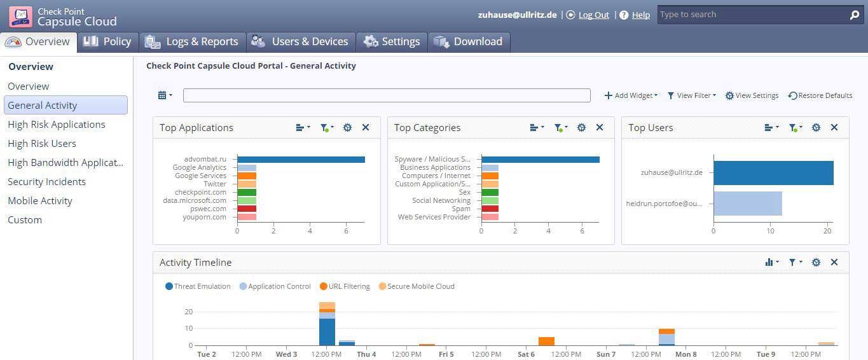Open High Bandwidth Applications view
This screenshot has width=868, height=360.
65,163
